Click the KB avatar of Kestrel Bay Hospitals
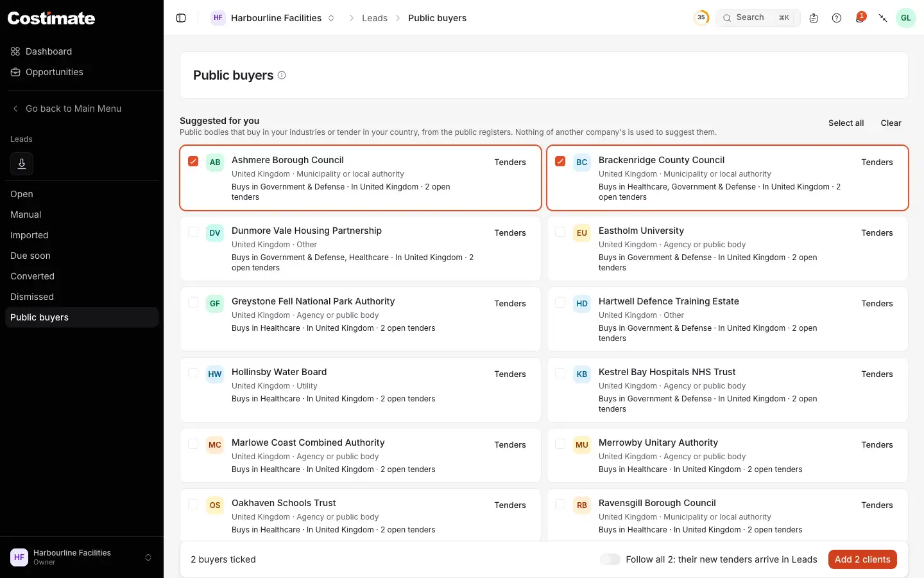This screenshot has width=924, height=578. pos(582,374)
